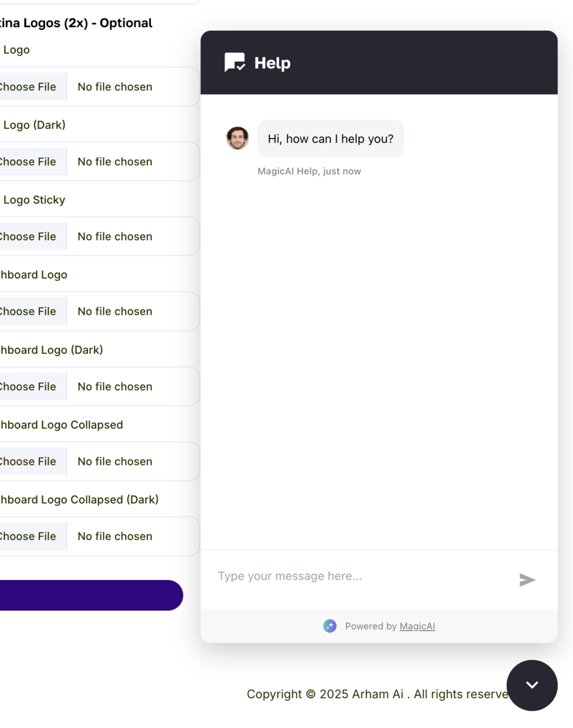Click the MagicAI Help agent avatar
This screenshot has height=728, width=573.
237,138
